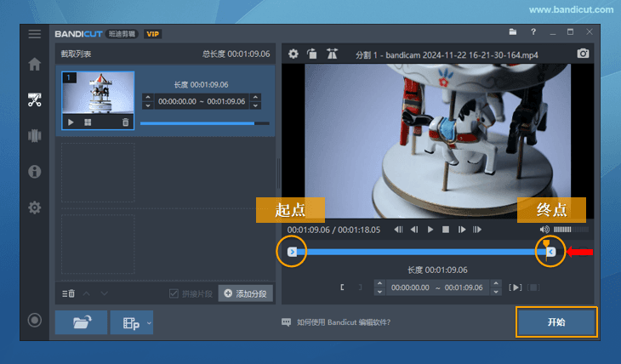The width and height of the screenshot is (621, 364).
Task: Go to the Home sidebar icon
Action: tap(35, 64)
